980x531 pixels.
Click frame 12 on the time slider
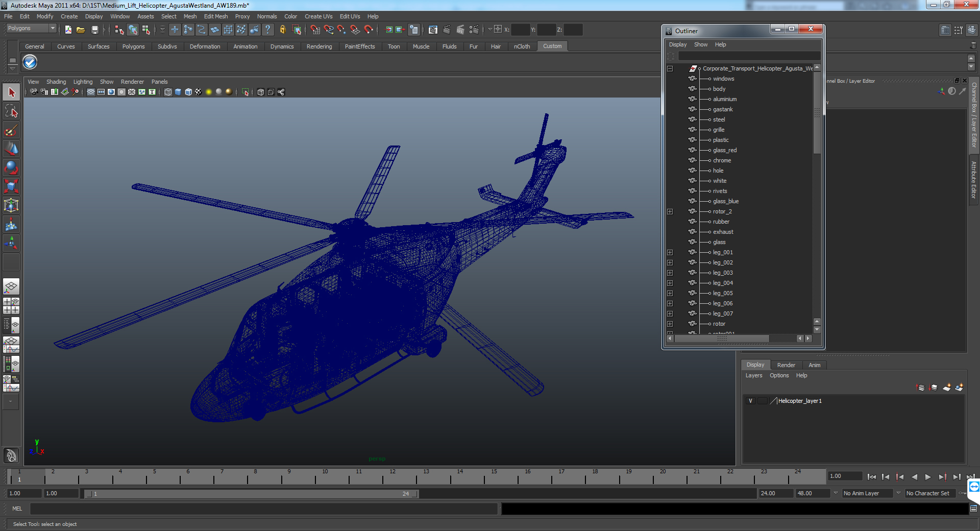393,477
